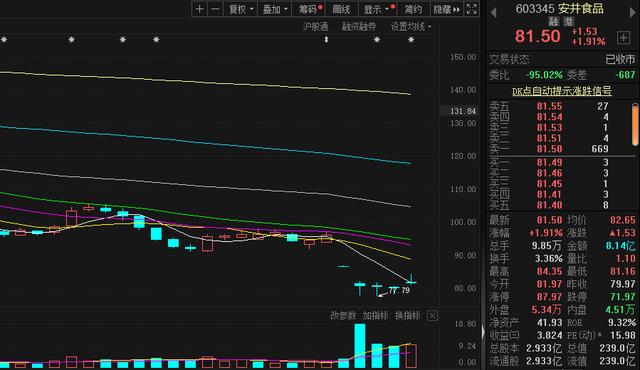Click the 均价 82.65 value
Image resolution: width=640 pixels, height=370 pixels.
pos(622,220)
